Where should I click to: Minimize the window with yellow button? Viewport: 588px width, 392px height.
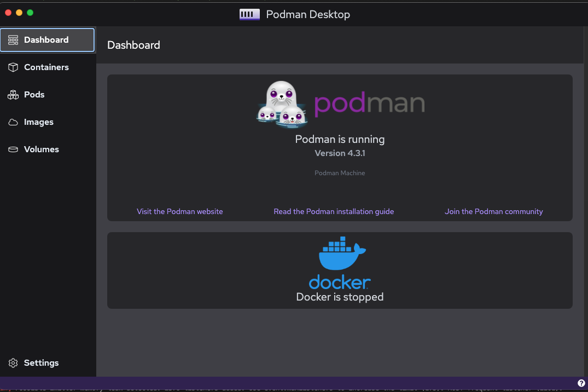click(x=19, y=13)
